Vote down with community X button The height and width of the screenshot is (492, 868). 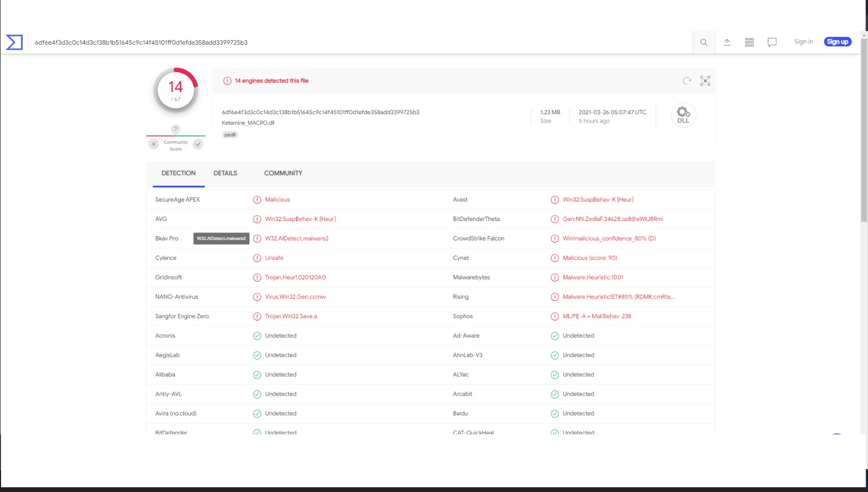coord(154,144)
